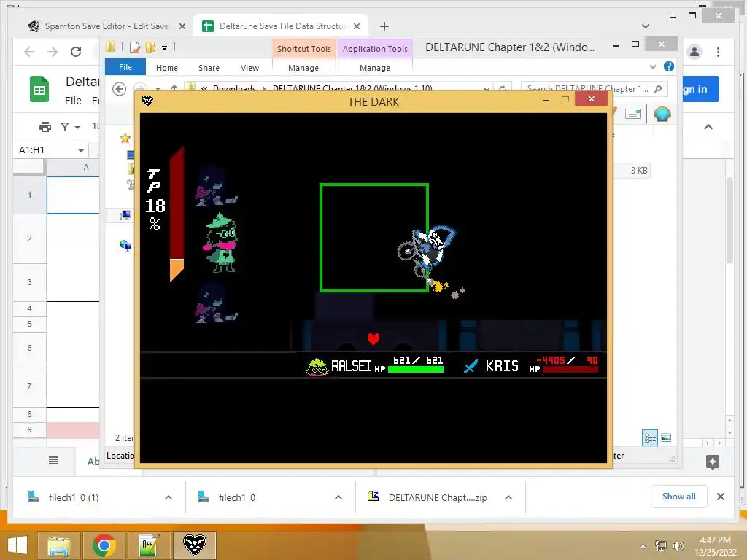This screenshot has height=560, width=747.
Task: Select row 1 header in Sheets
Action: pyautogui.click(x=29, y=194)
